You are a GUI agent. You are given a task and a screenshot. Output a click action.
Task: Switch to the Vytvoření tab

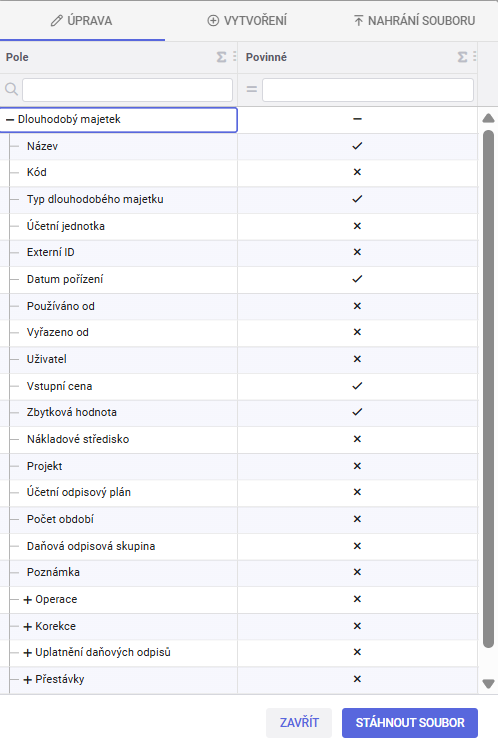[247, 20]
